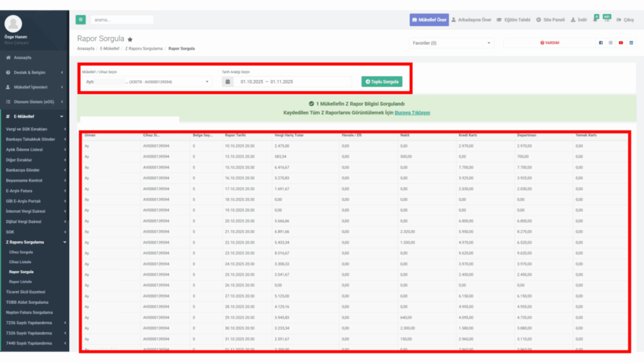Open Cihaz Listele in the sidebar
Image resolution: width=644 pixels, height=362 pixels.
pos(20,262)
